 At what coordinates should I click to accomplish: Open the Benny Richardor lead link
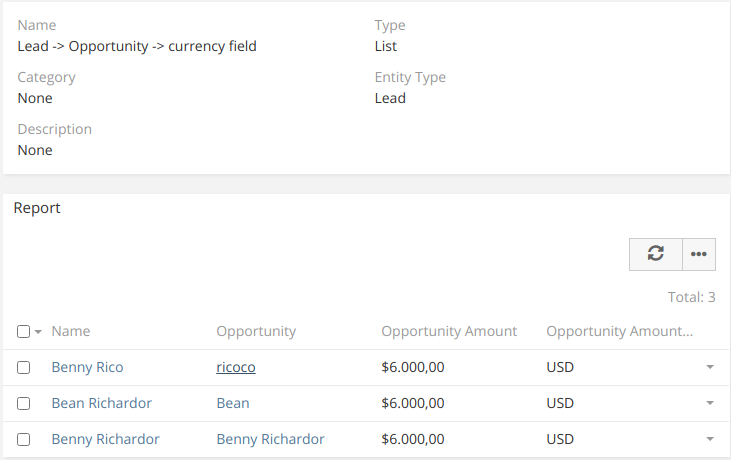[x=105, y=439]
